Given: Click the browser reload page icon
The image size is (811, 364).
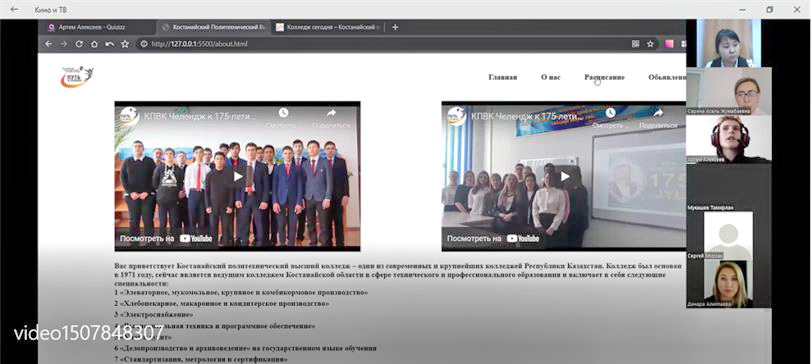Looking at the screenshot, I should click(x=79, y=44).
